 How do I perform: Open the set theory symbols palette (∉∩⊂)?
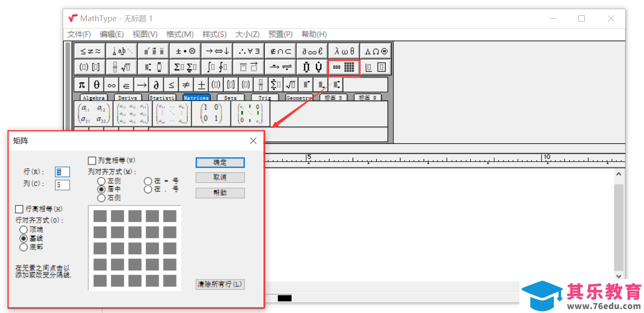pyautogui.click(x=281, y=51)
